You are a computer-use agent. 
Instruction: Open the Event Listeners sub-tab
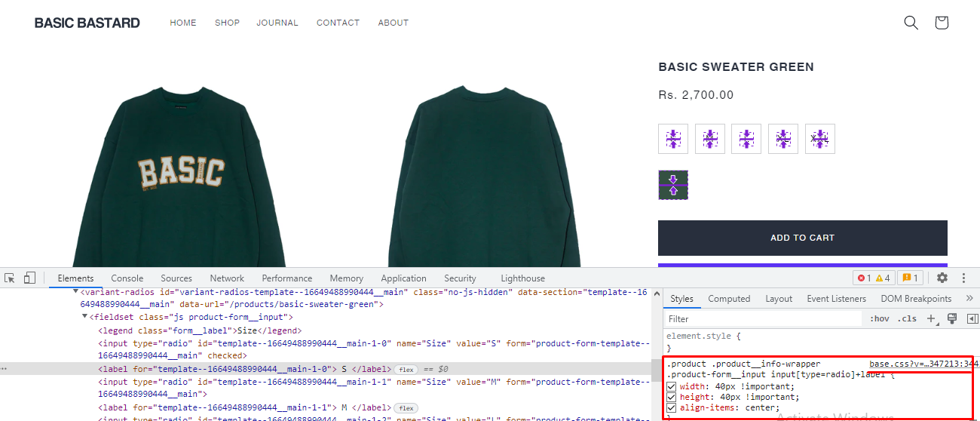click(x=836, y=298)
